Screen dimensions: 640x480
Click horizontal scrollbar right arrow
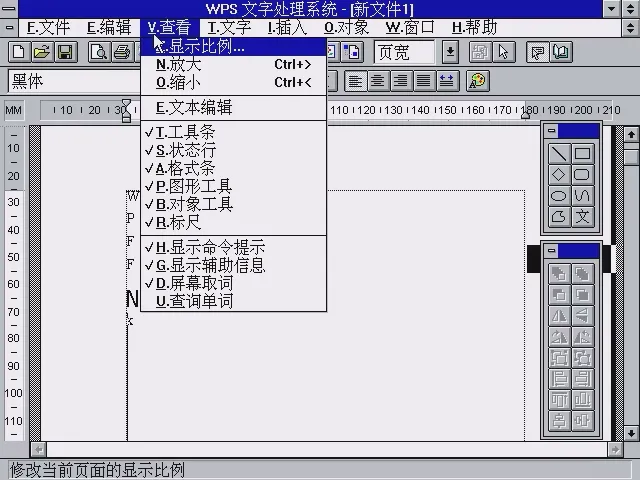pyautogui.click(x=615, y=450)
